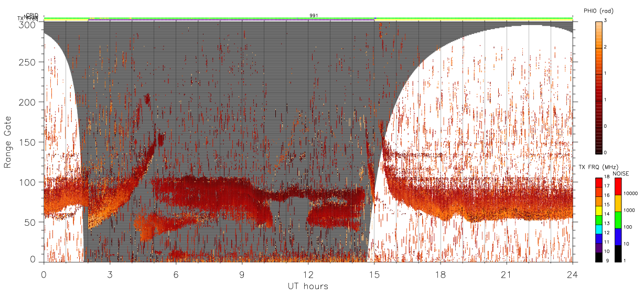Click the 6 tick on UT hours axis
644x297 pixels.
pyautogui.click(x=176, y=274)
